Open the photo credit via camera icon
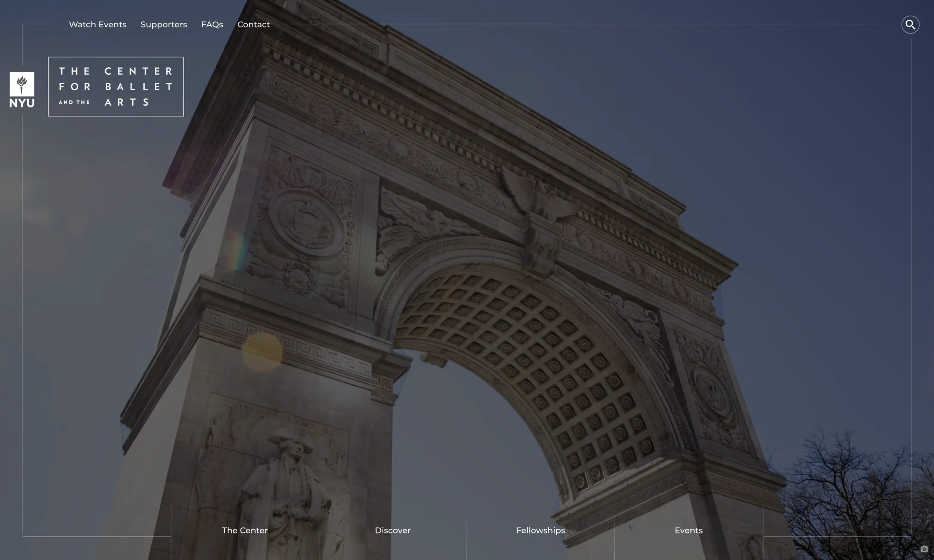This screenshot has height=560, width=934. tap(924, 549)
